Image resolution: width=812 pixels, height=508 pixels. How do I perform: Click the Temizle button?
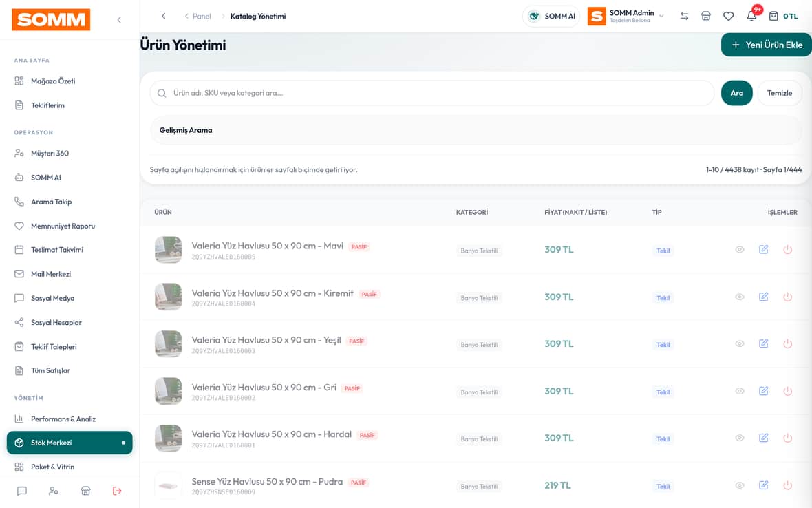pos(780,93)
